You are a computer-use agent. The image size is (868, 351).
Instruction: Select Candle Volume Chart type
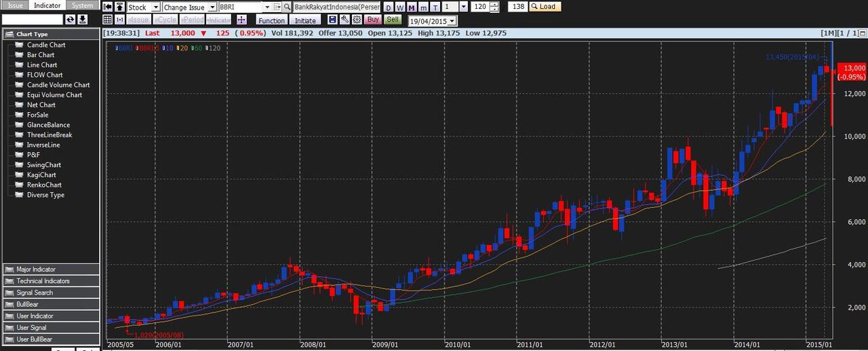pos(58,85)
